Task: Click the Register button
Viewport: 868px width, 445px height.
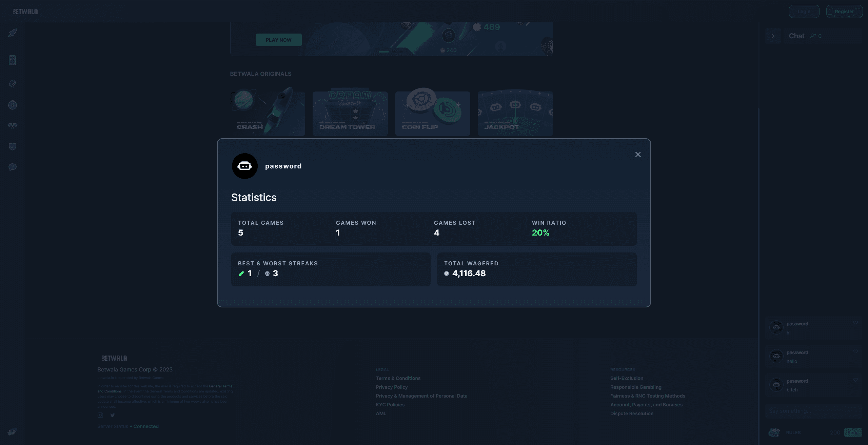Action: (x=844, y=12)
